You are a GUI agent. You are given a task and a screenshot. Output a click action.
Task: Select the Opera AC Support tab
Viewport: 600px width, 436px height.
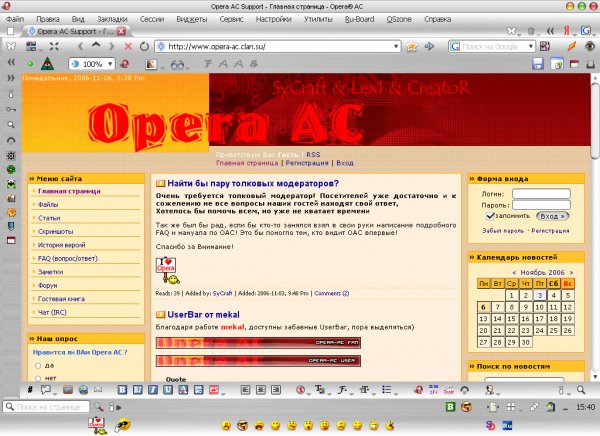[x=75, y=31]
